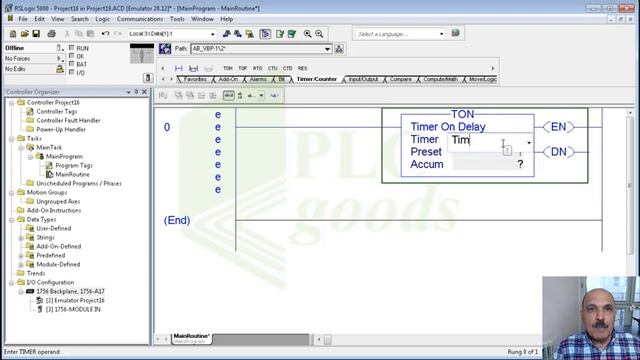Select MainRoutine in the organizer tree
This screenshot has height=360, width=640.
(72, 174)
